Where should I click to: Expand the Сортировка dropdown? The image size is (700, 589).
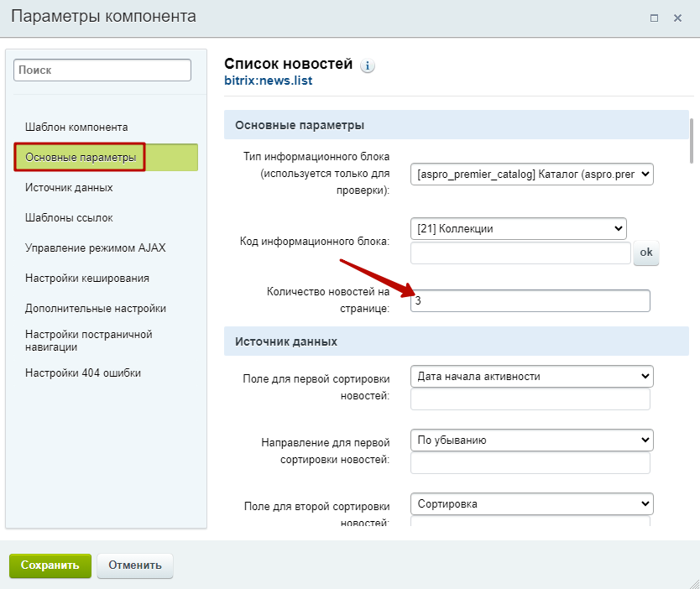(x=531, y=503)
